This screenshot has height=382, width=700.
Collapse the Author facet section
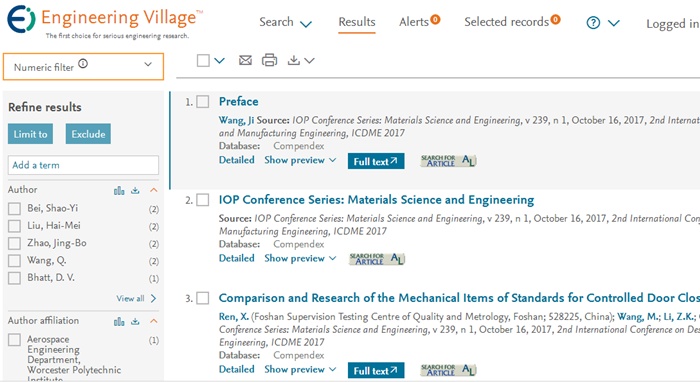coord(154,191)
